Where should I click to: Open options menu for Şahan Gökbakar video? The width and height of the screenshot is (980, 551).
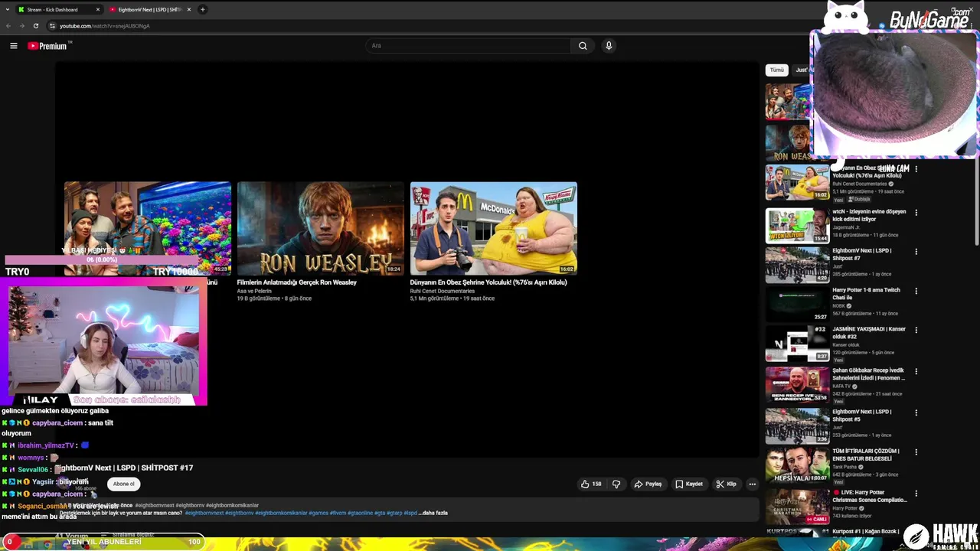tap(916, 372)
